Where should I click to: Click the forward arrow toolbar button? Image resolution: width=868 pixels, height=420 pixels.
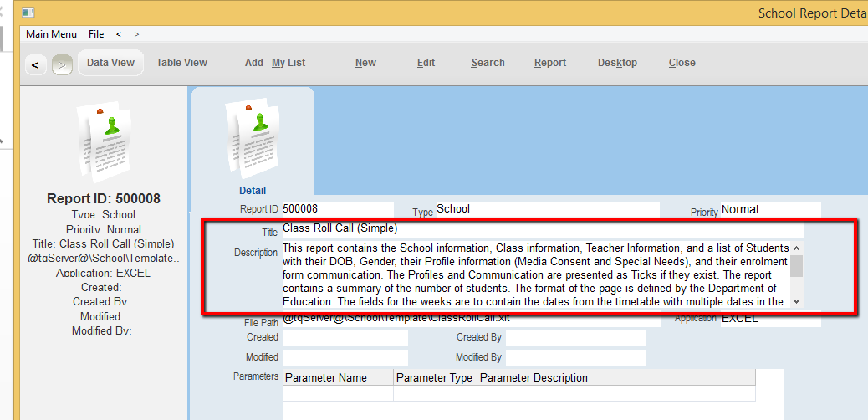(62, 64)
